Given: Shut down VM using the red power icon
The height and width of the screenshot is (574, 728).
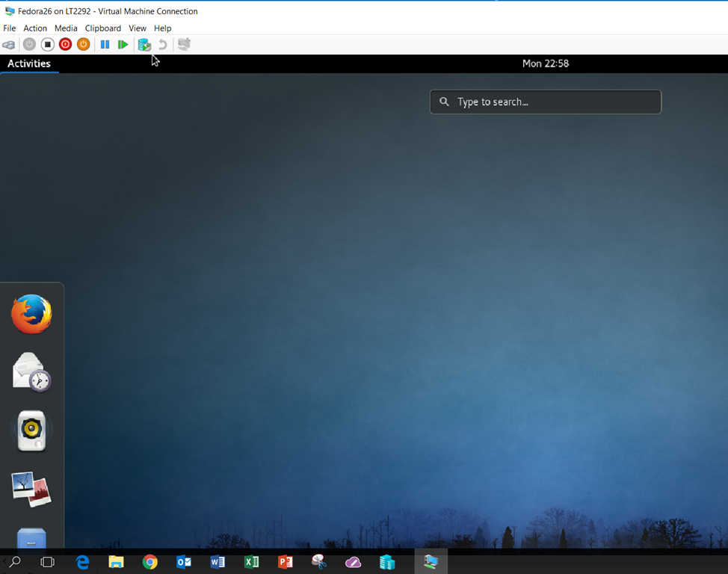Looking at the screenshot, I should (x=66, y=45).
